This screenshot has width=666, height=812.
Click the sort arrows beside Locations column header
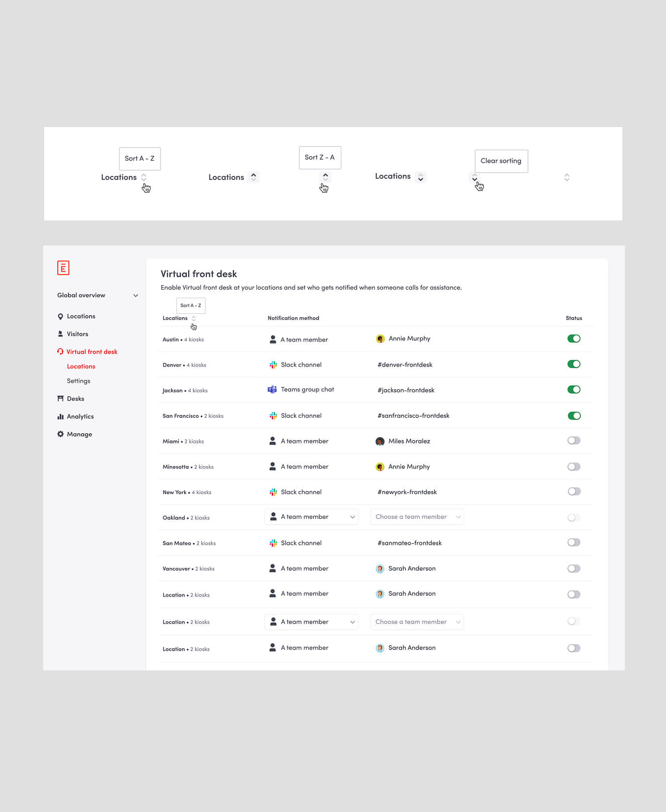coord(194,318)
